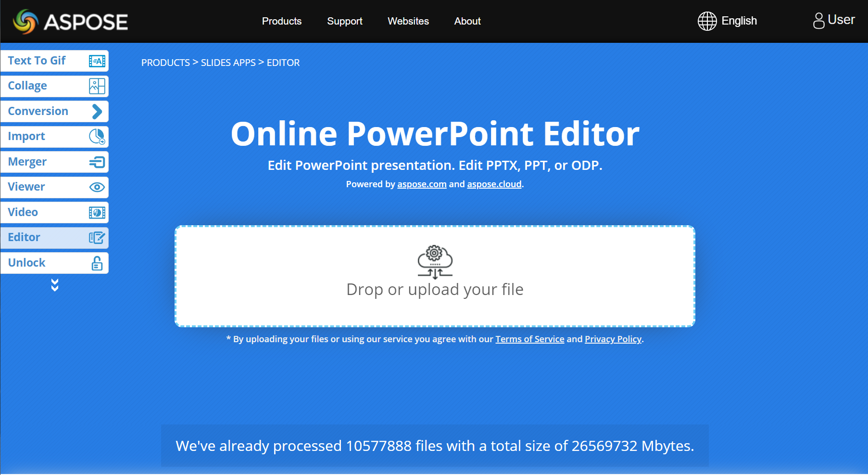The height and width of the screenshot is (475, 868).
Task: Select the Import pie chart icon
Action: tap(97, 137)
